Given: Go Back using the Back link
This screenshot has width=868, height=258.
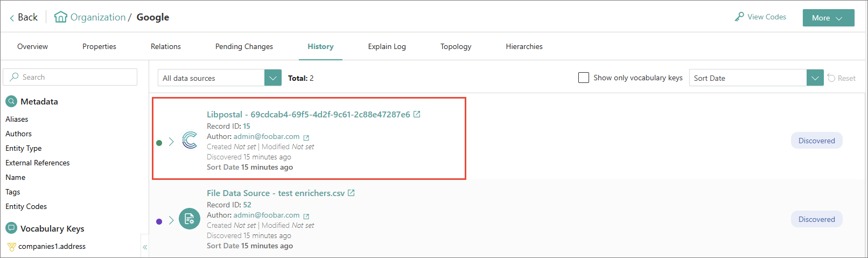Looking at the screenshot, I should (x=24, y=17).
